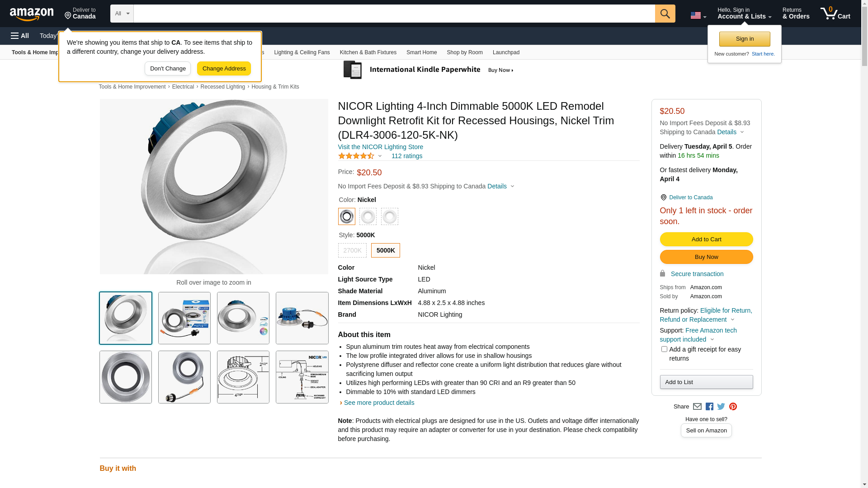Open the Smart Home category
This screenshot has height=488, width=868.
(421, 52)
